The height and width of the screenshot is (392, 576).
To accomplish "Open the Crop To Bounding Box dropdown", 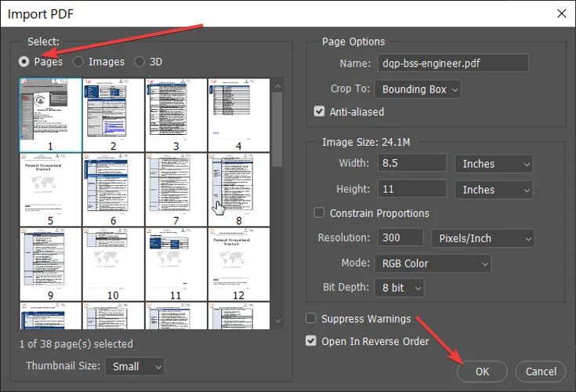I will (x=418, y=89).
